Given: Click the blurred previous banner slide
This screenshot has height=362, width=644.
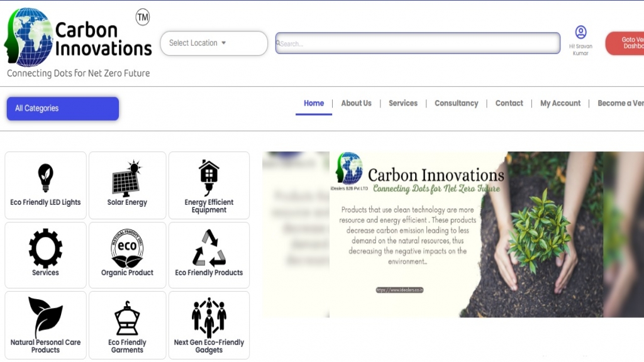Looking at the screenshot, I should click(296, 234).
